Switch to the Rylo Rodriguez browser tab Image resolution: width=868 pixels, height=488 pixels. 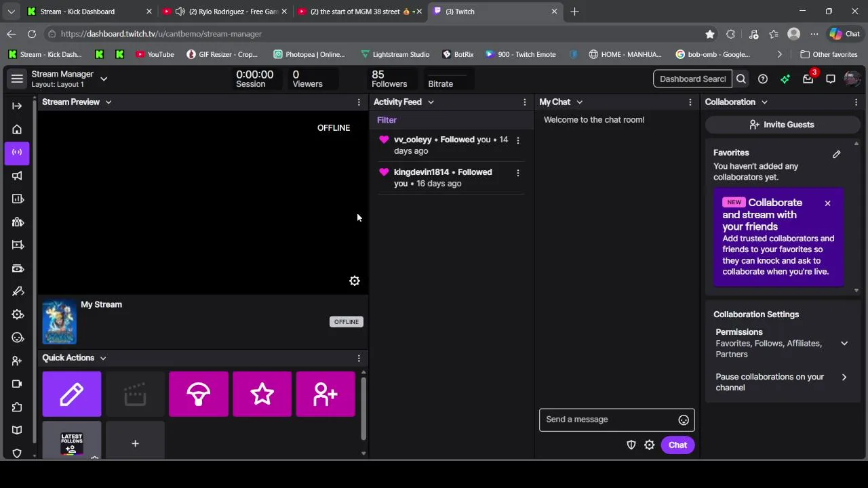tap(226, 12)
